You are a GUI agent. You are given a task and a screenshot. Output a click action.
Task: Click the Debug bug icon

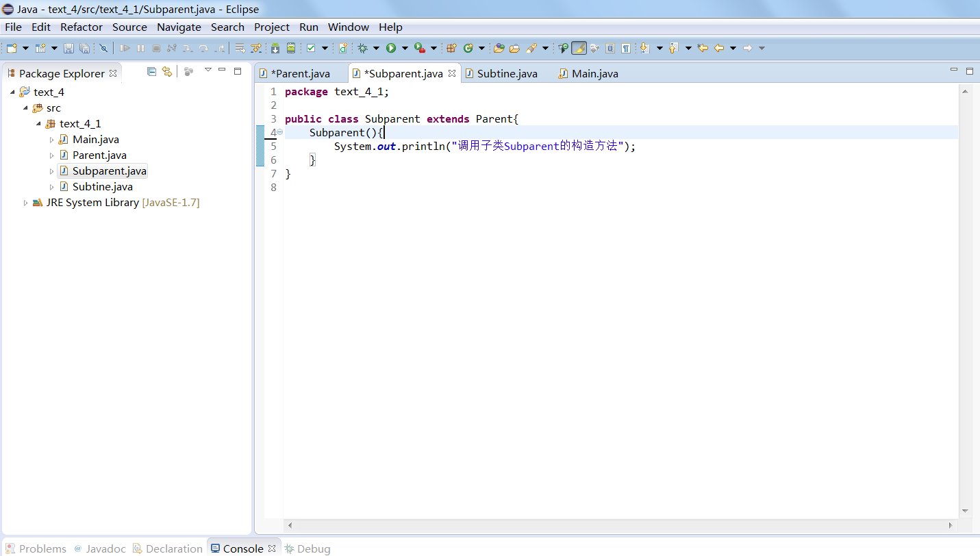(363, 48)
